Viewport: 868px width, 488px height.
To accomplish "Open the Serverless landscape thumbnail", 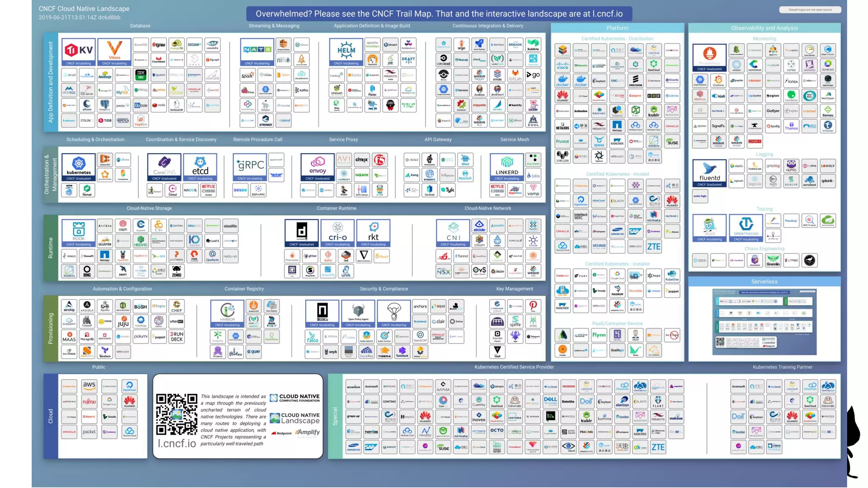I will click(764, 322).
